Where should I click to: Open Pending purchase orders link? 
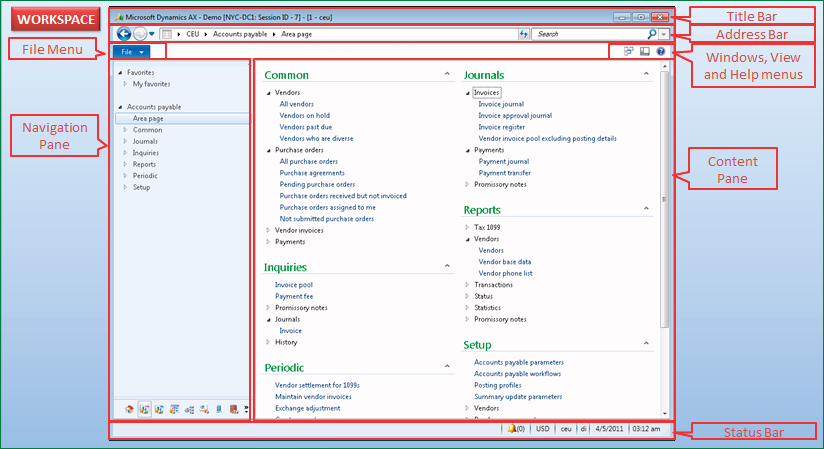[317, 185]
